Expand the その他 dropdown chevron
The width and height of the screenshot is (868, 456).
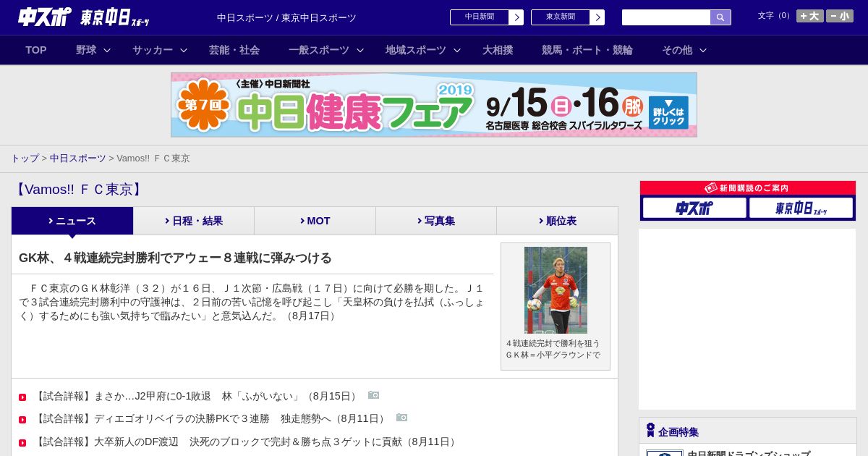pyautogui.click(x=702, y=50)
